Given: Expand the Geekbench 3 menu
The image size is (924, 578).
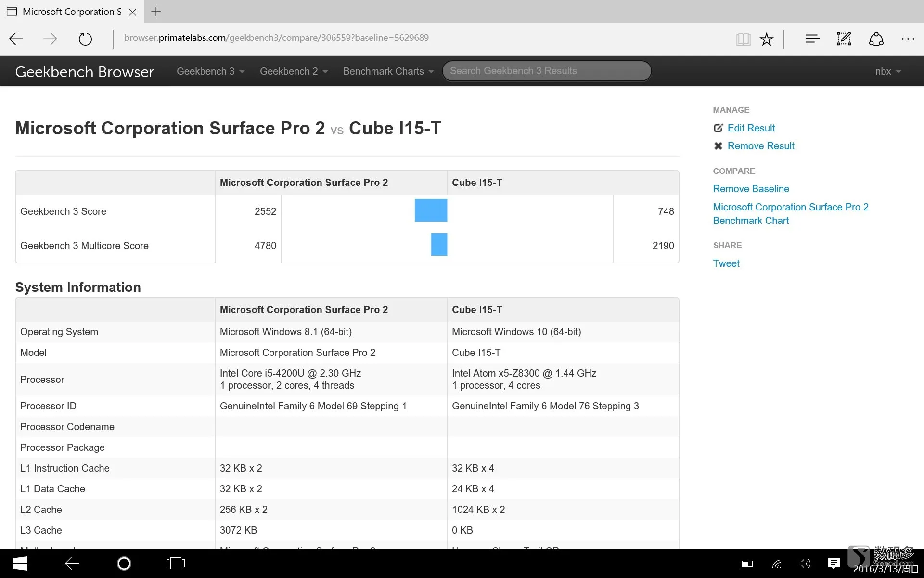Looking at the screenshot, I should pyautogui.click(x=210, y=71).
